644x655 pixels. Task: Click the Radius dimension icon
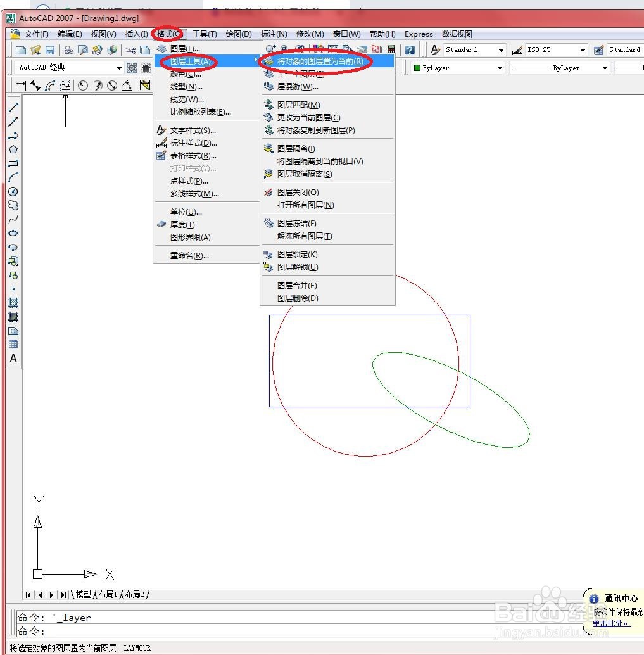[83, 86]
